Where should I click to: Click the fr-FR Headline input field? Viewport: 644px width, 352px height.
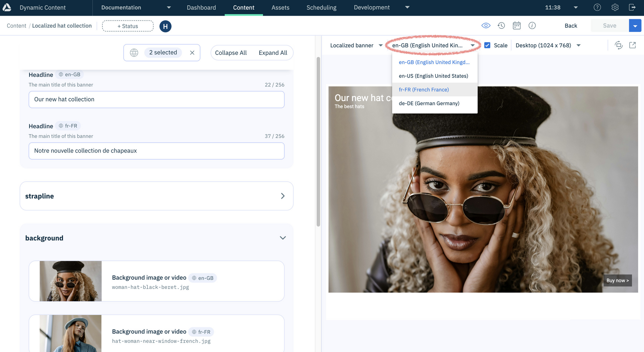[x=157, y=151]
